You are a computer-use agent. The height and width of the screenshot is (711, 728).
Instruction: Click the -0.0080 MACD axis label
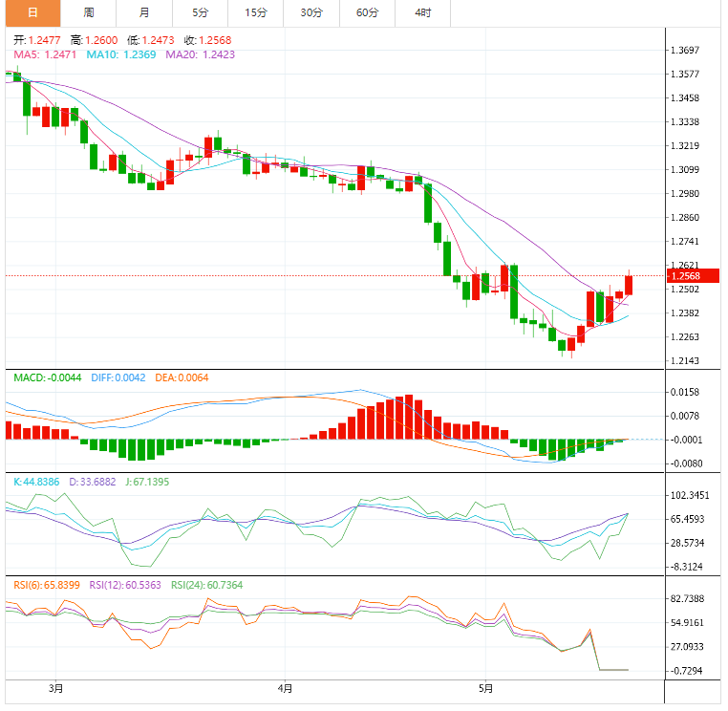point(686,463)
